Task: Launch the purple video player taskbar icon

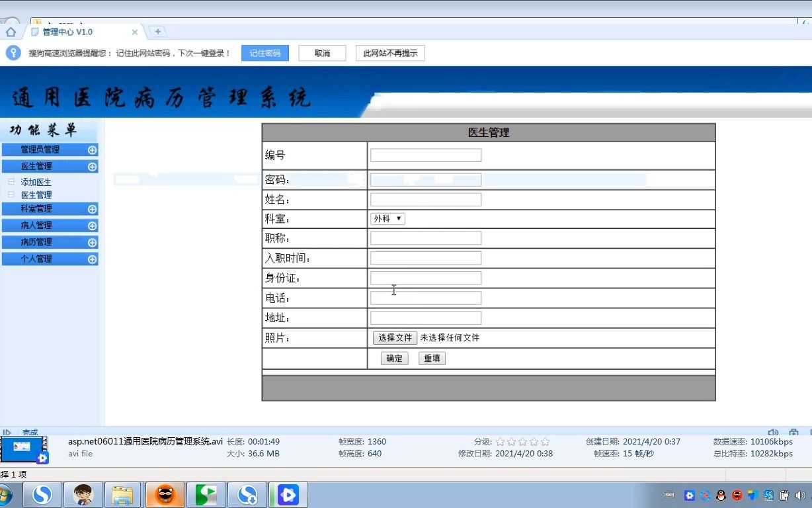Action: [288, 495]
